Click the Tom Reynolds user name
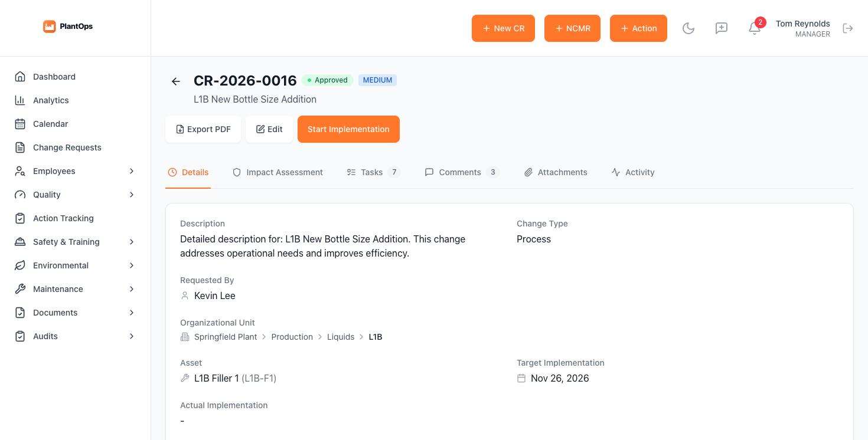The width and height of the screenshot is (868, 440). tap(803, 24)
